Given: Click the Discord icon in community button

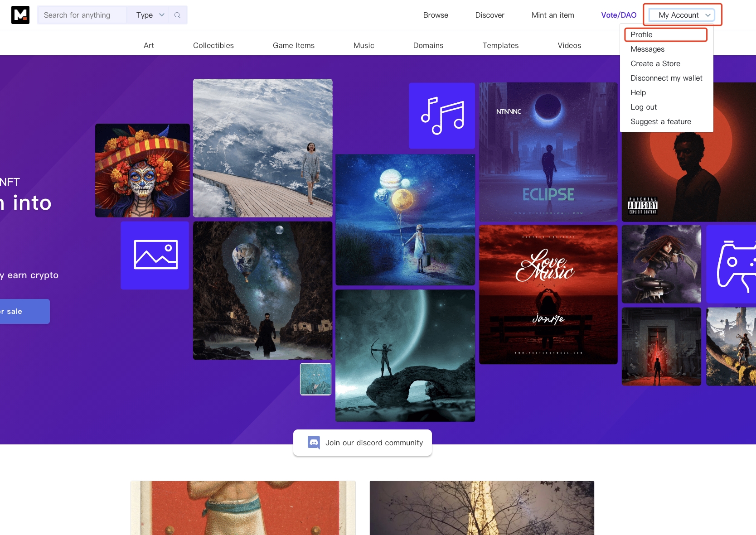Looking at the screenshot, I should pos(314,442).
